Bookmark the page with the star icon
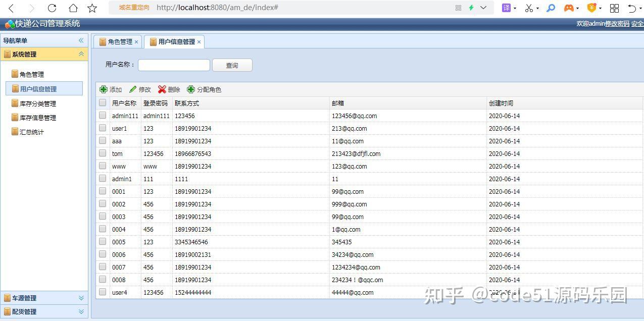The image size is (644, 321). click(x=91, y=8)
